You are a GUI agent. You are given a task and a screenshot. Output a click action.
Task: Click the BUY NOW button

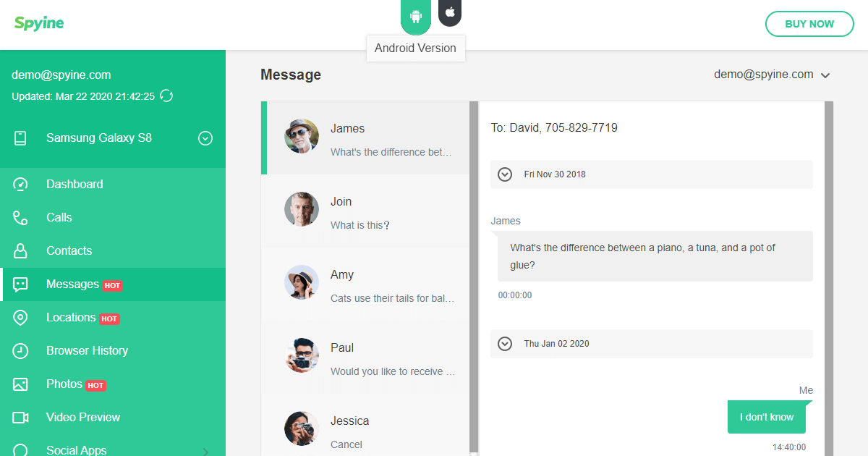click(809, 24)
